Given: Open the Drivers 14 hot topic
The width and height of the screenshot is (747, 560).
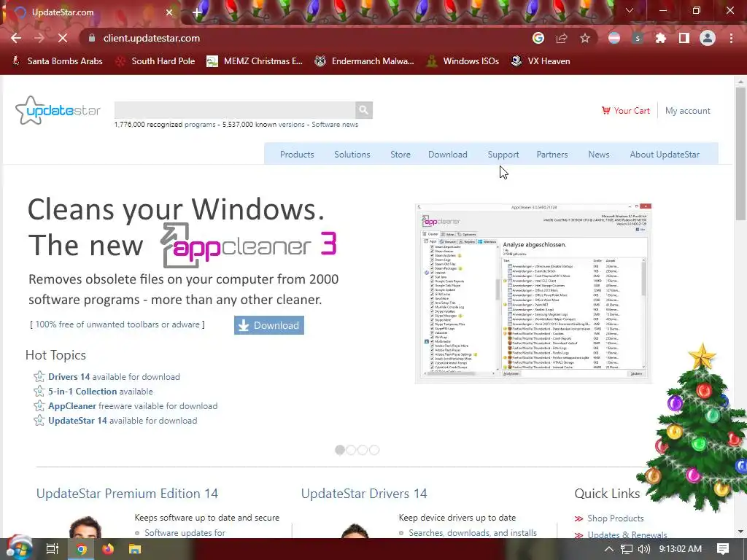Looking at the screenshot, I should coord(114,377).
